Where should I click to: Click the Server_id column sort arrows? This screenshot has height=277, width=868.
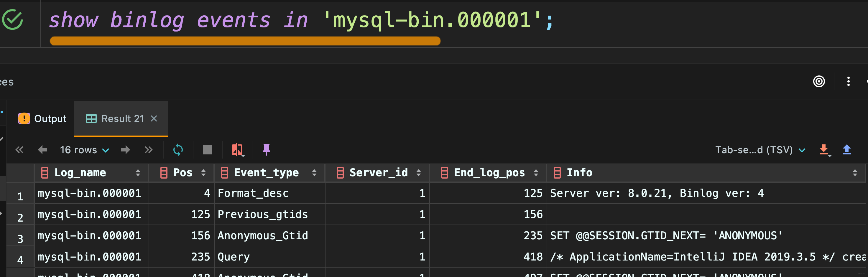(418, 173)
